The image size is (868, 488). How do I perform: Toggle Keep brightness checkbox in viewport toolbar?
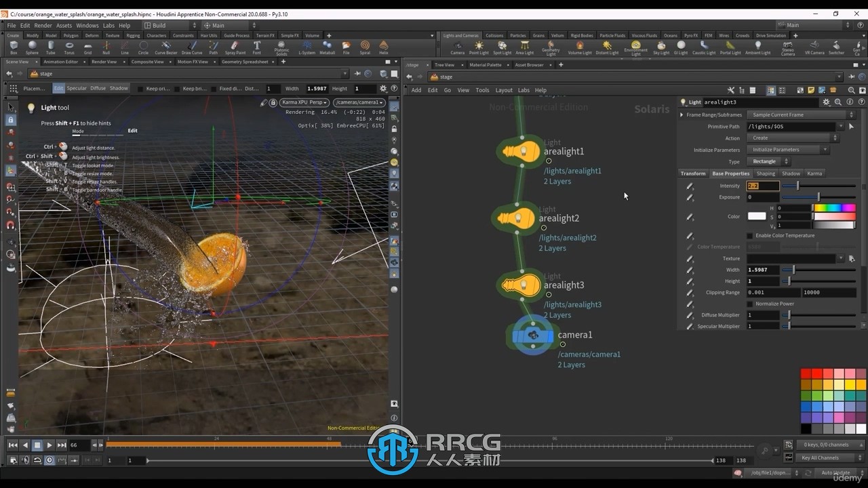[178, 89]
